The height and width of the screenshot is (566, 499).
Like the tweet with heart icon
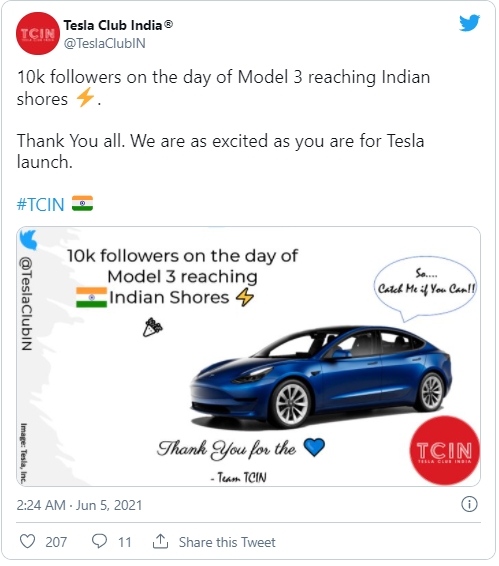coord(27,541)
